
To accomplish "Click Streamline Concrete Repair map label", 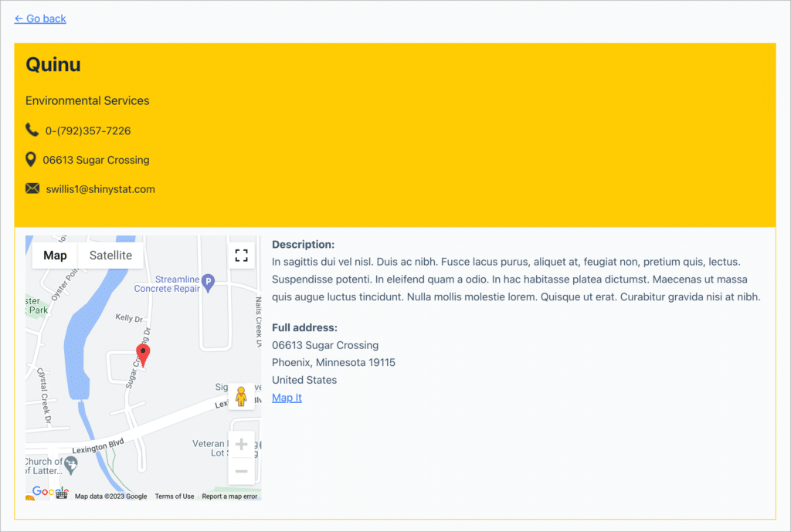I will click(x=167, y=283).
